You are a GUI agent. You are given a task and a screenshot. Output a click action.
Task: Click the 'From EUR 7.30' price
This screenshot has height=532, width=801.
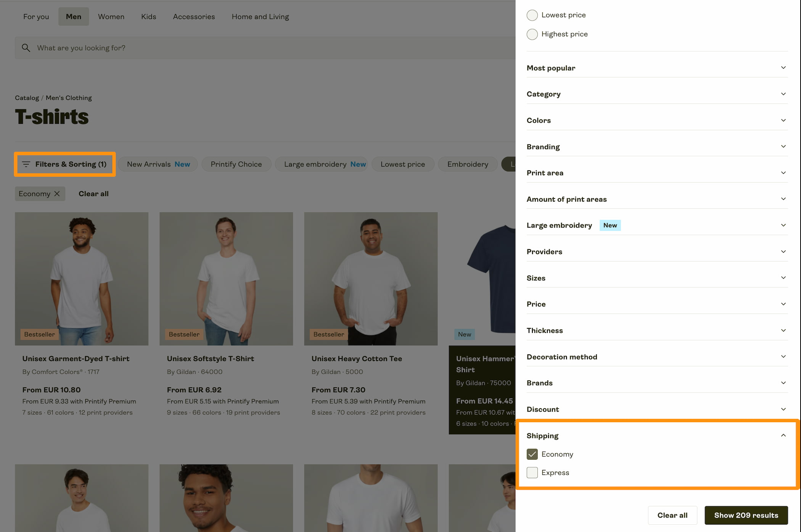pos(338,390)
